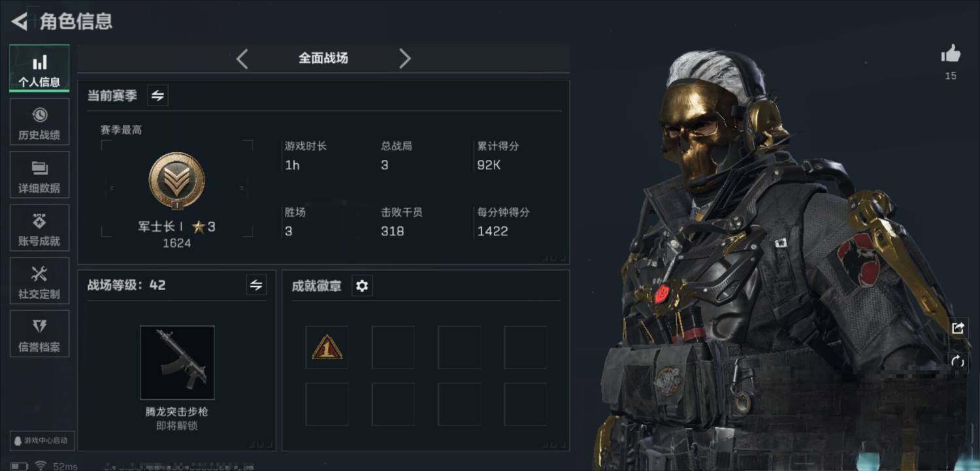Open the 社交定制 sidebar tab

click(x=39, y=281)
